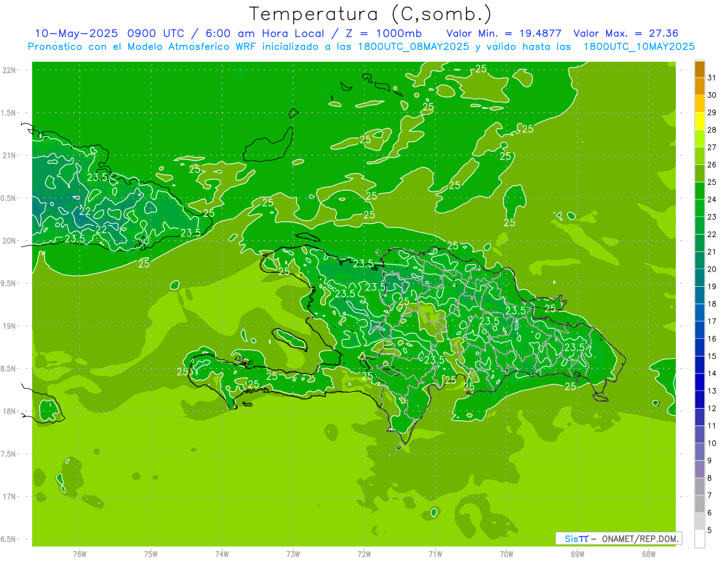This screenshot has height=562, width=728.
Task: Click the 28 label on the color scale
Action: 712,130
